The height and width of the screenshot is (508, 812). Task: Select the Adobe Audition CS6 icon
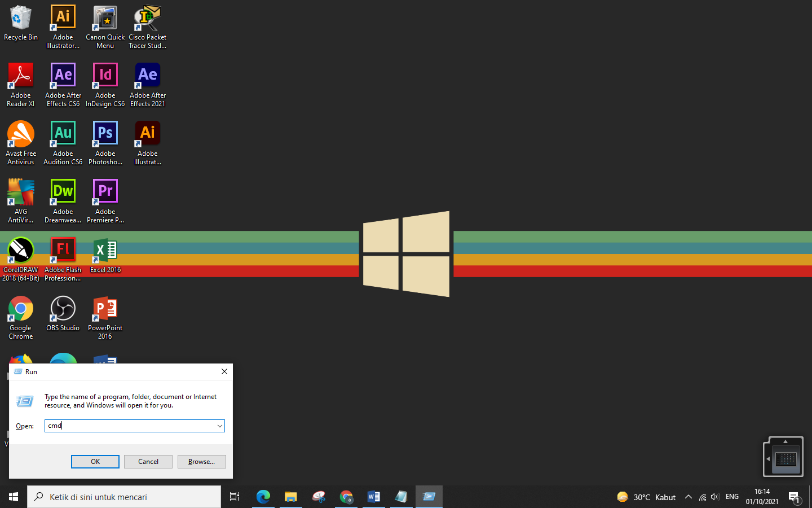point(63,143)
